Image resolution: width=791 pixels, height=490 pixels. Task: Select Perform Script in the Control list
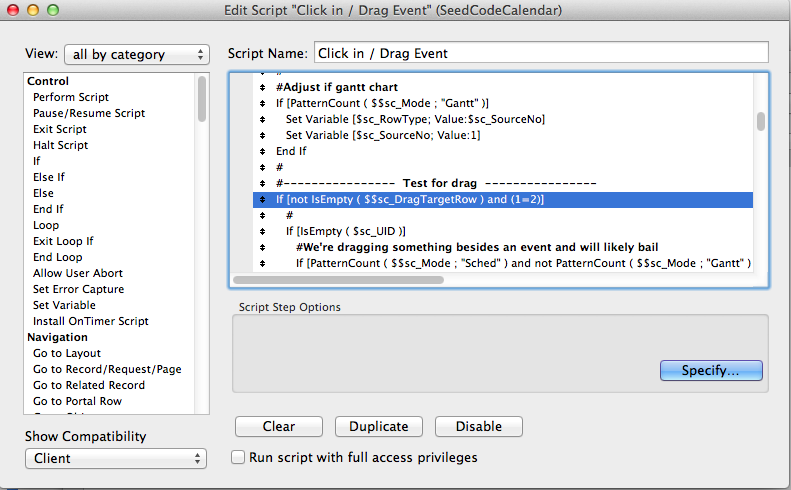click(71, 97)
